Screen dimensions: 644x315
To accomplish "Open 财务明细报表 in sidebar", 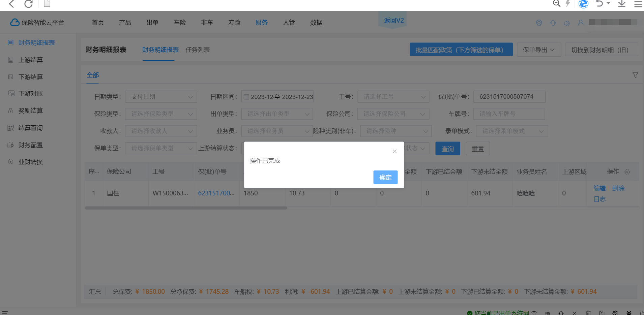I will coord(37,43).
